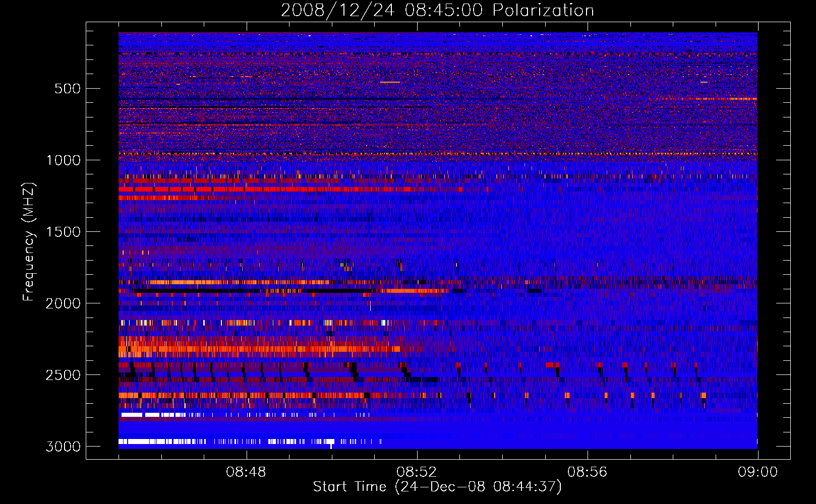Click the '08:48' time tick label
This screenshot has height=504, width=816.
[246, 472]
